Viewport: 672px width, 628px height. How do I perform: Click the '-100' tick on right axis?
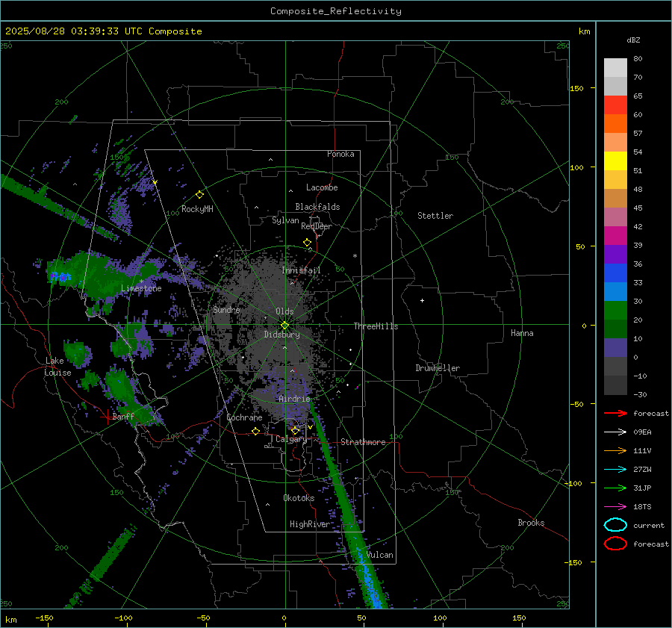(573, 483)
